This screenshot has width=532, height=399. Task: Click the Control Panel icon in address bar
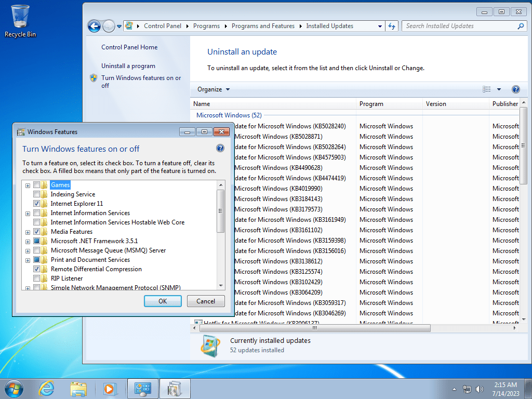coord(129,26)
